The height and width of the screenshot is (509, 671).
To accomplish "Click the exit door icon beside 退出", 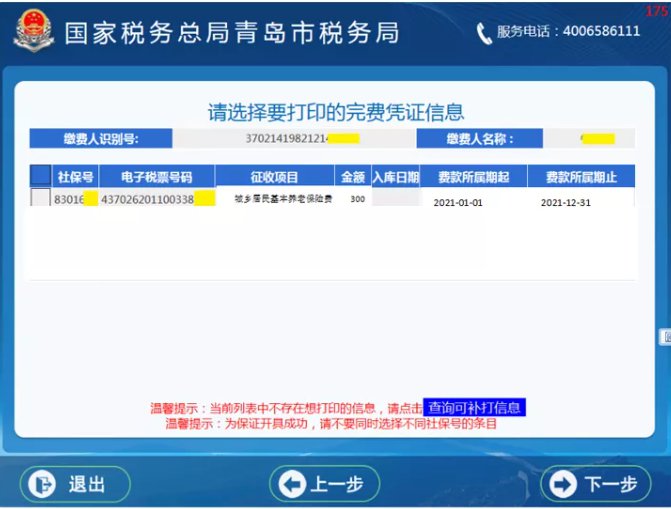I will tap(42, 484).
